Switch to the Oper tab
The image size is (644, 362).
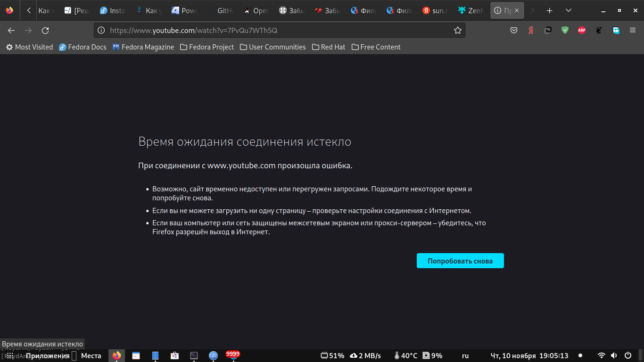click(x=256, y=10)
